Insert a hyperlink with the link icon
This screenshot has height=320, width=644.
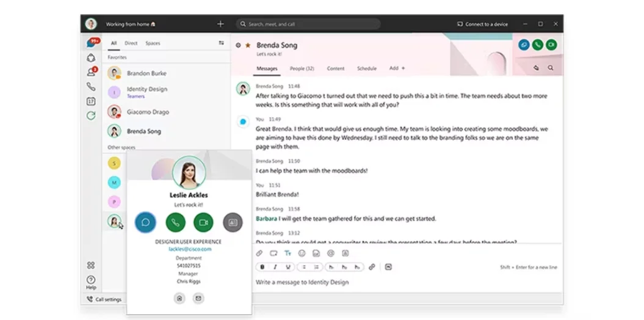[x=372, y=267]
